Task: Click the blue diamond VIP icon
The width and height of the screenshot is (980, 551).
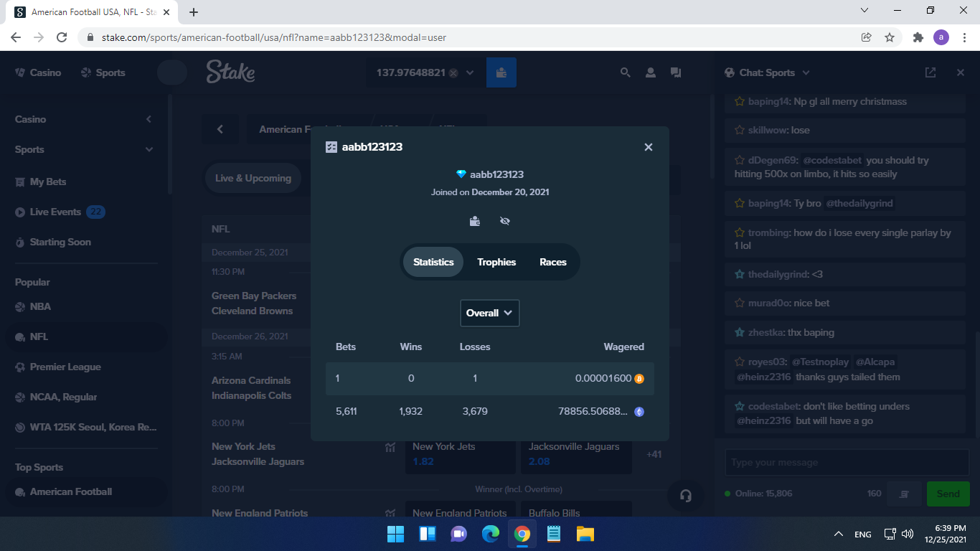Action: point(461,174)
